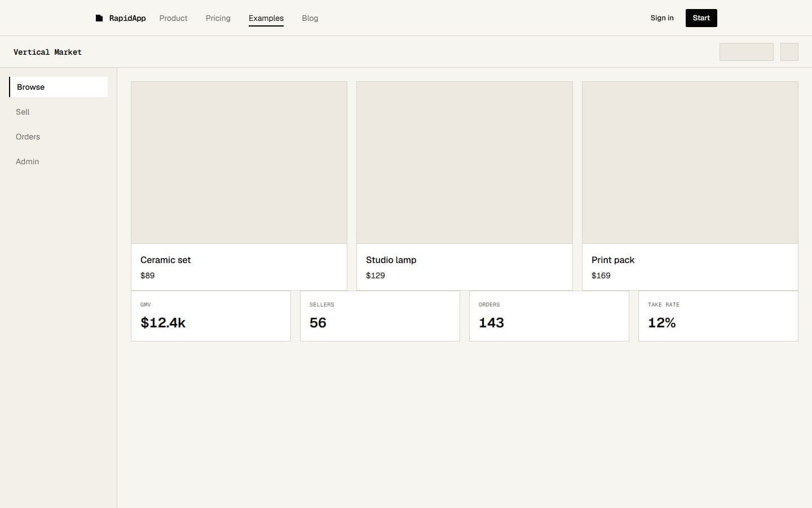The image size is (812, 508).
Task: Open the Studio lamp product image
Action: (x=465, y=163)
